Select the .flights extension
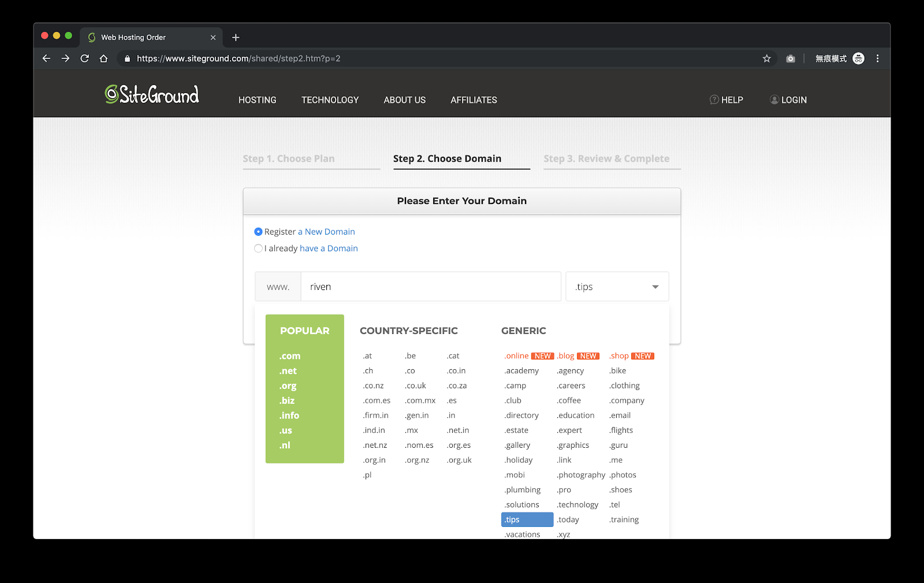924x583 pixels. click(x=621, y=430)
